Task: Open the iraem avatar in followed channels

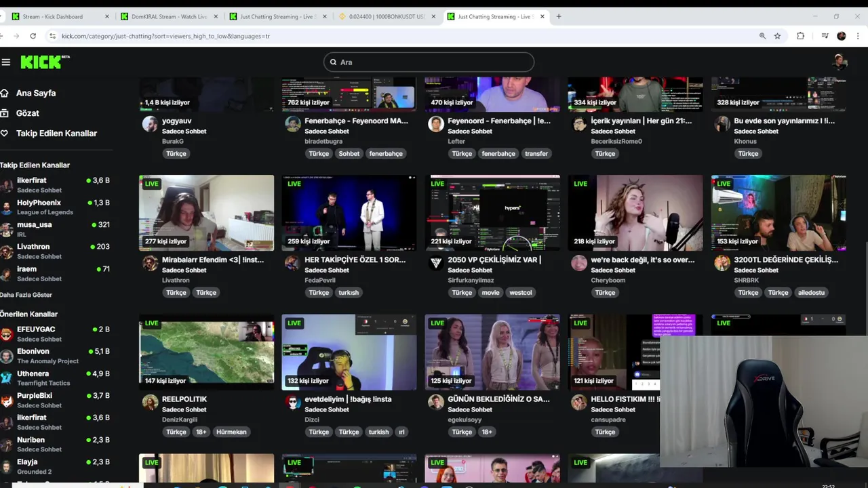Action: [6, 274]
